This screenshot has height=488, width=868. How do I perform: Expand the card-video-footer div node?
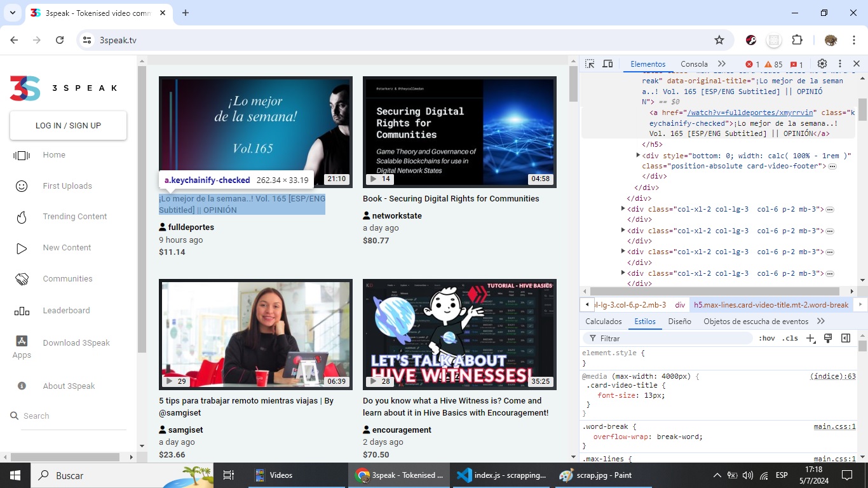click(x=638, y=155)
